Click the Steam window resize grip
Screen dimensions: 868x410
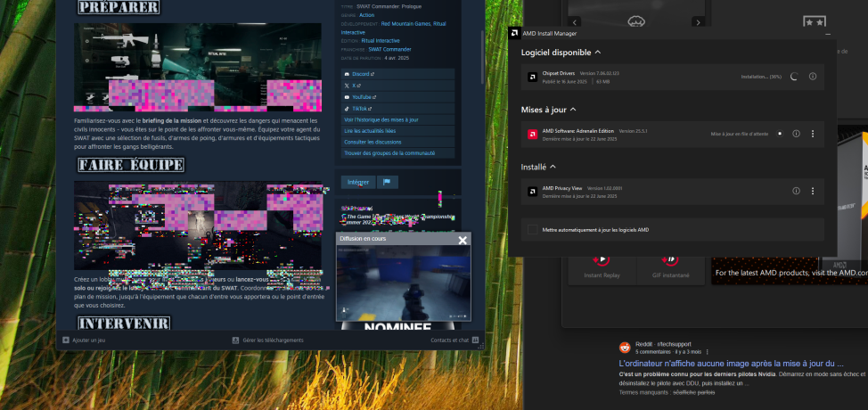pyautogui.click(x=481, y=346)
